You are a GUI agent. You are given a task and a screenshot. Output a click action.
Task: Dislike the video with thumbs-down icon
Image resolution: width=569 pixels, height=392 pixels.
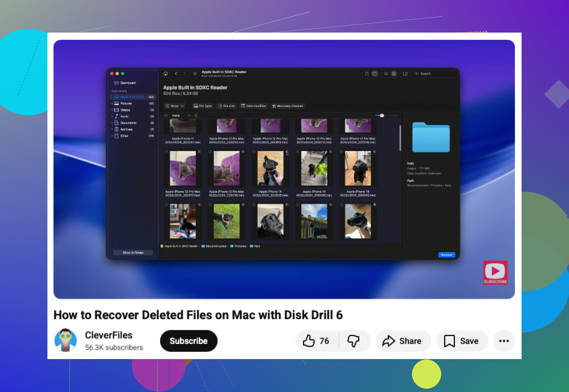coord(354,341)
